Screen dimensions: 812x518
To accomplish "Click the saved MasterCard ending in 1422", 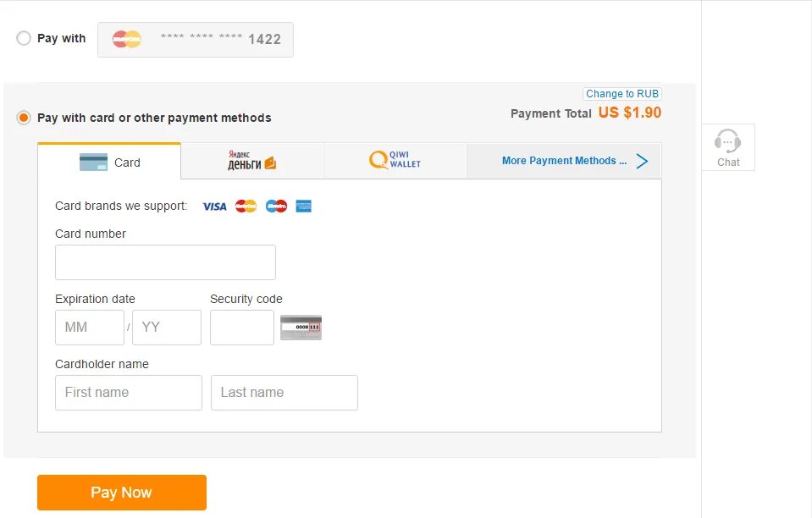I will 196,39.
